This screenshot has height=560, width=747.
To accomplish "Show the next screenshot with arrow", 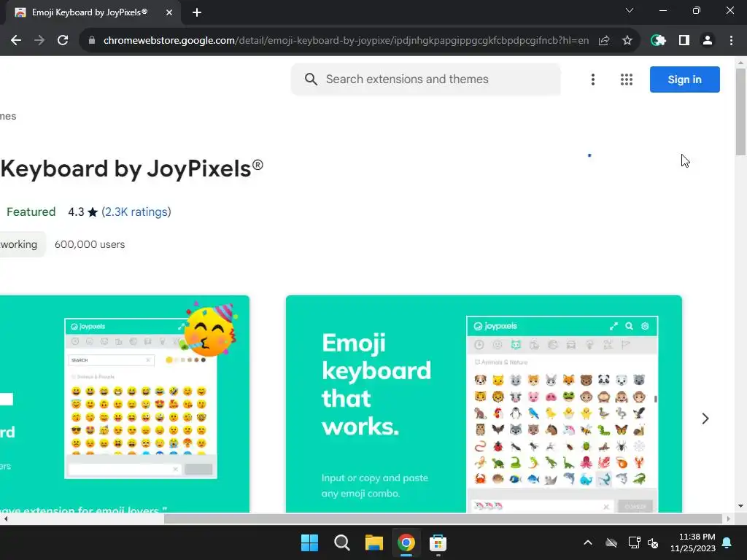I will [705, 419].
